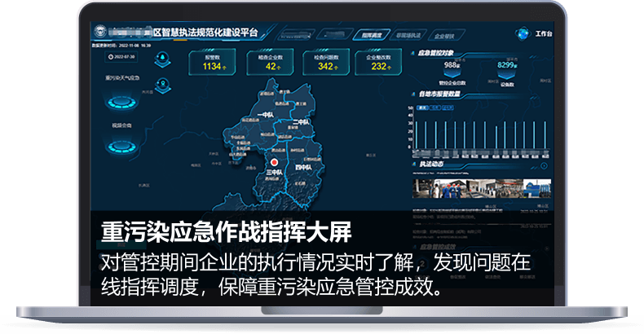The image size is (644, 334).
Task: Click the 检查企业数 42 stat card
Action: (271, 64)
